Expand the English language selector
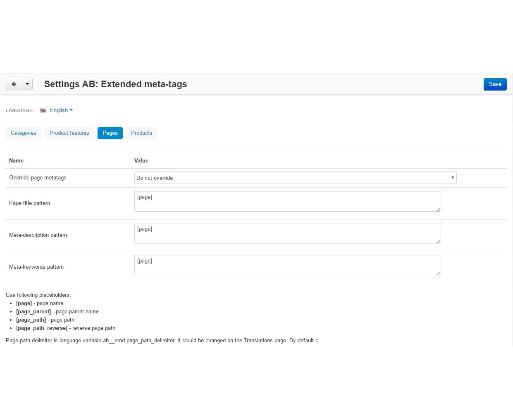This screenshot has height=420, width=513. 61,110
